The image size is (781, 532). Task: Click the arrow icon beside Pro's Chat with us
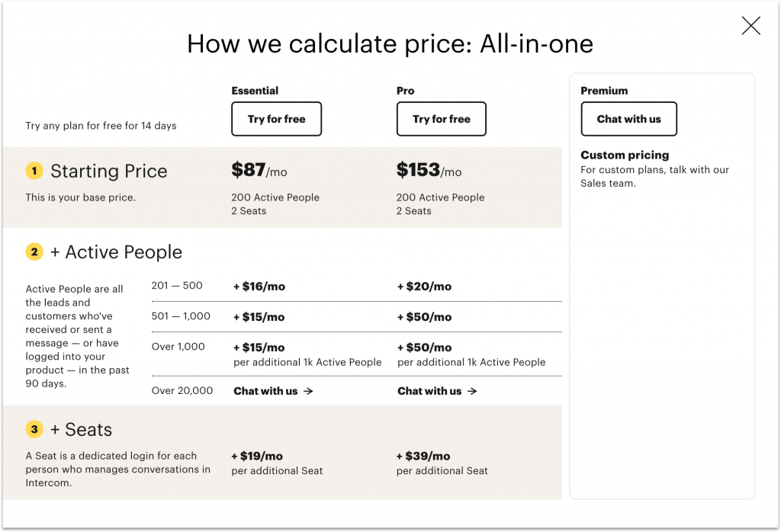tap(473, 391)
